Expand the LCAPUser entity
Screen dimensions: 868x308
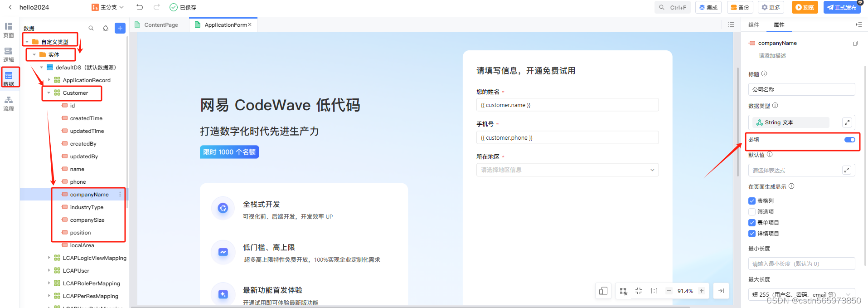(x=49, y=270)
